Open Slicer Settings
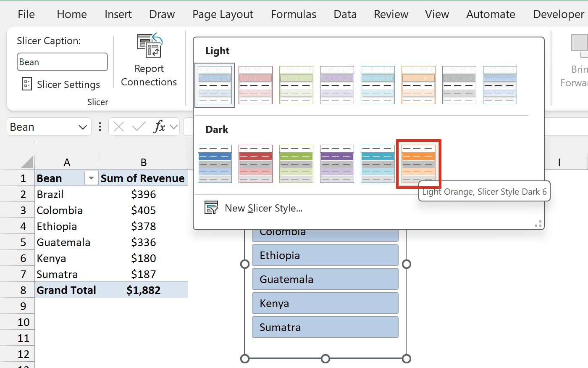Image resolution: width=588 pixels, height=368 pixels. (61, 84)
